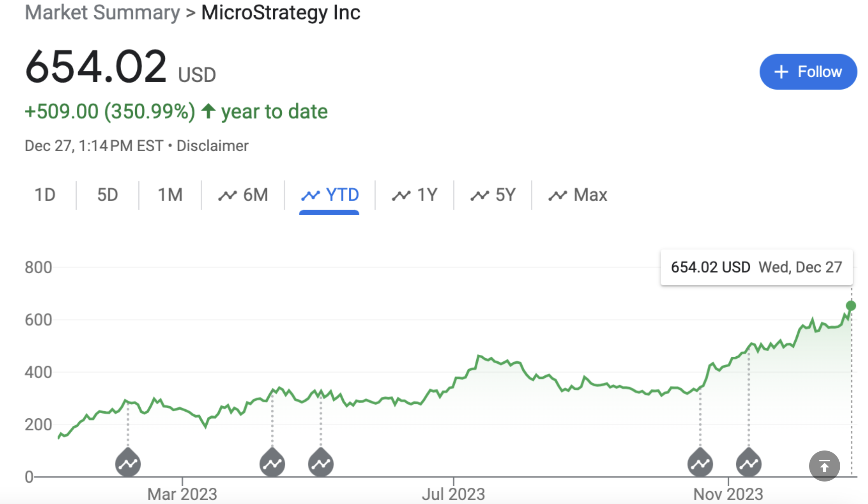Open the Disclaimer link
868x504 pixels.
[212, 146]
